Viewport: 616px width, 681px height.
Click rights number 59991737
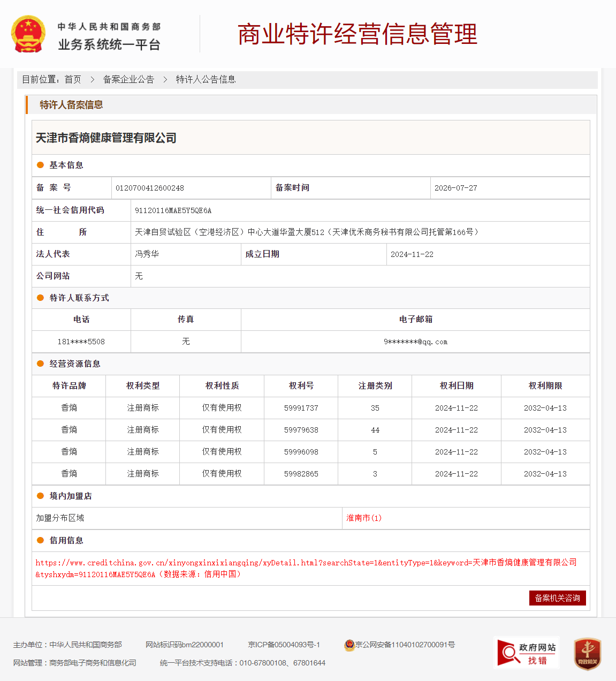301,408
